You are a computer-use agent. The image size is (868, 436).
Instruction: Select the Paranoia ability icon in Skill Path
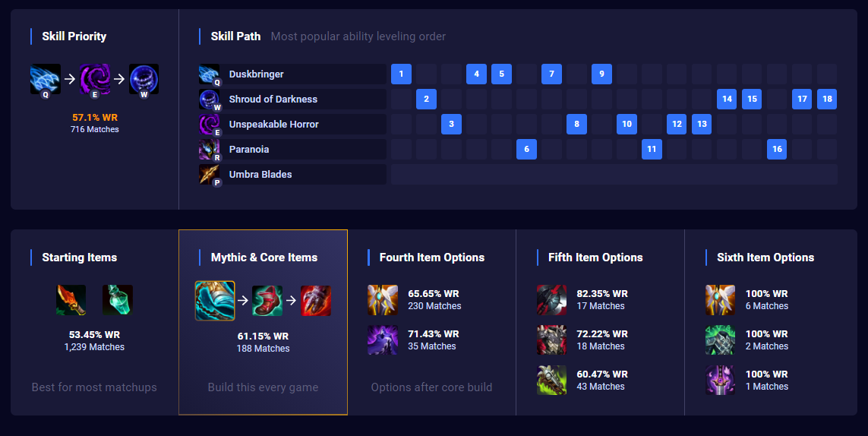[x=210, y=149]
